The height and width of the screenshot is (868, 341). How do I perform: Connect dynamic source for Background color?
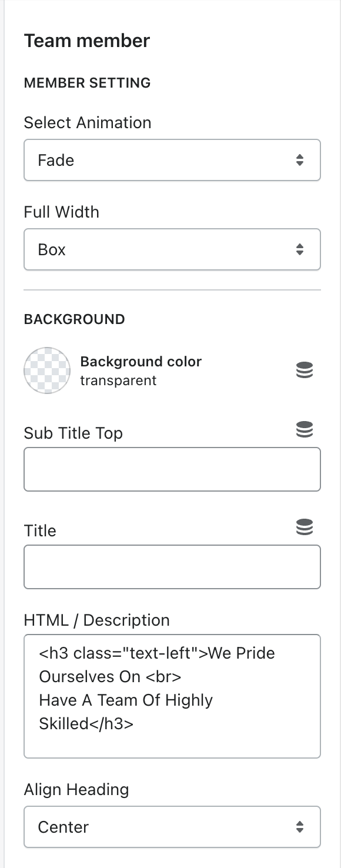(304, 370)
